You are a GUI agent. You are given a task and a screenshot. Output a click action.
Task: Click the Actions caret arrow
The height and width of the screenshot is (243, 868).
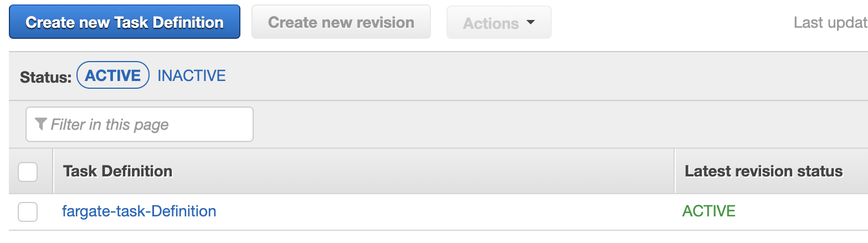click(531, 23)
